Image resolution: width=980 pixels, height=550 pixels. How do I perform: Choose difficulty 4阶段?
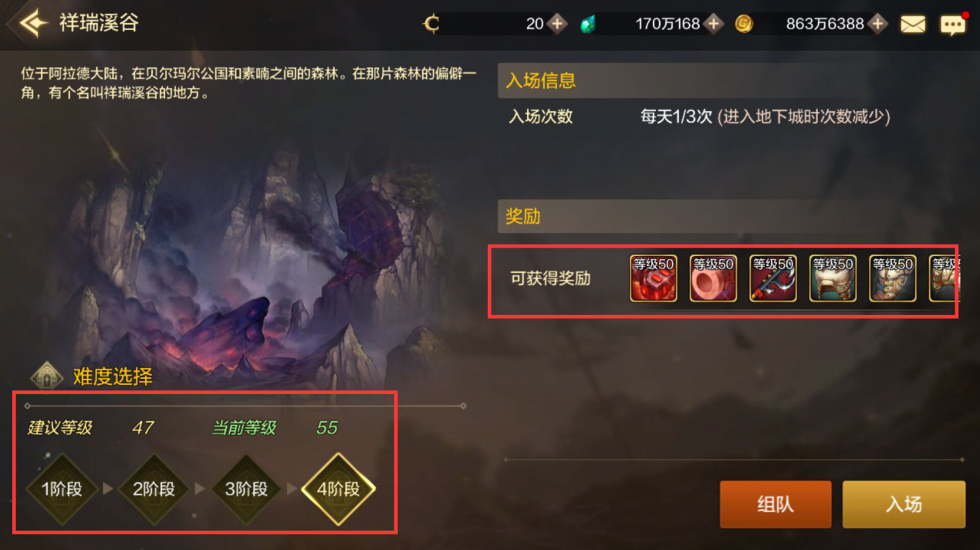[x=340, y=489]
